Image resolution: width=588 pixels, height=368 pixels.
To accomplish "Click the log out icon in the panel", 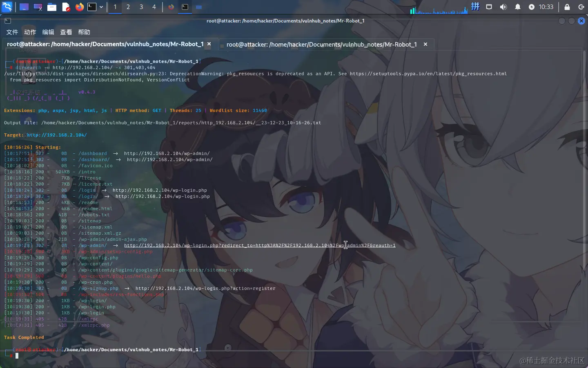I will coord(581,7).
